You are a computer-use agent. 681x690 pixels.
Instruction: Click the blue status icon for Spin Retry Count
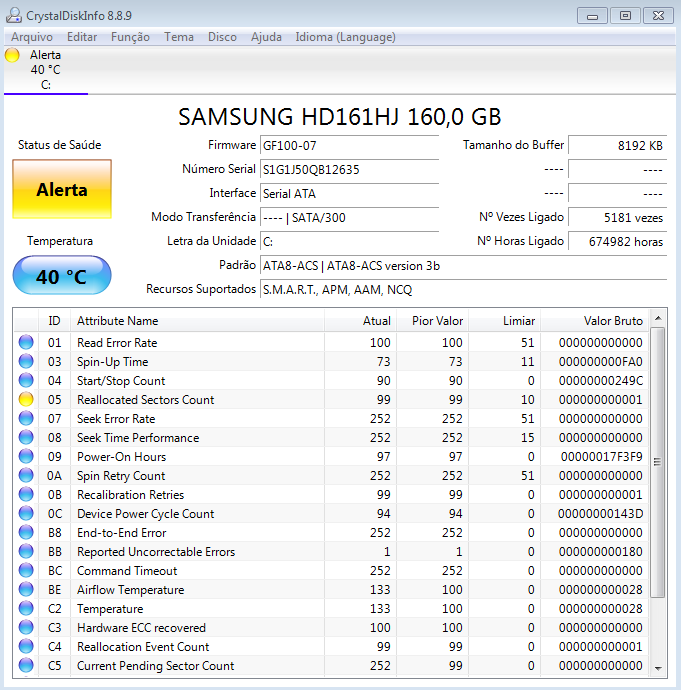[x=26, y=475]
